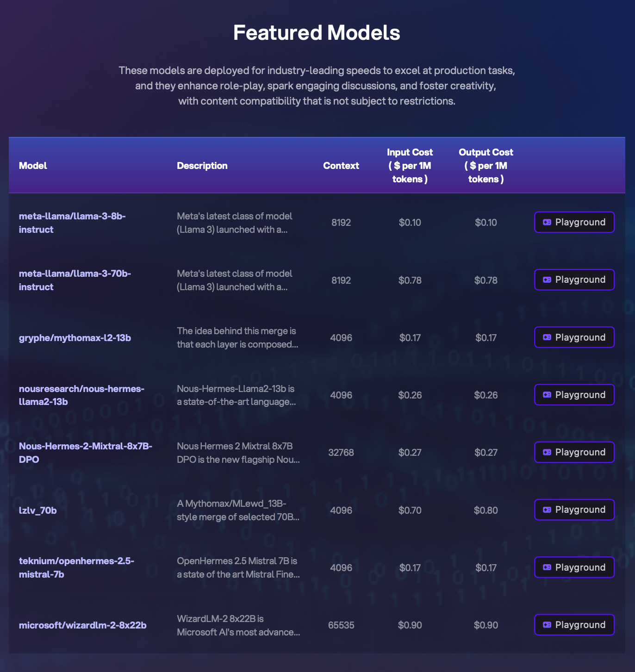The height and width of the screenshot is (672, 635).
Task: Click gamepad icon in wizardlm-2-8x22b row
Action: point(547,625)
